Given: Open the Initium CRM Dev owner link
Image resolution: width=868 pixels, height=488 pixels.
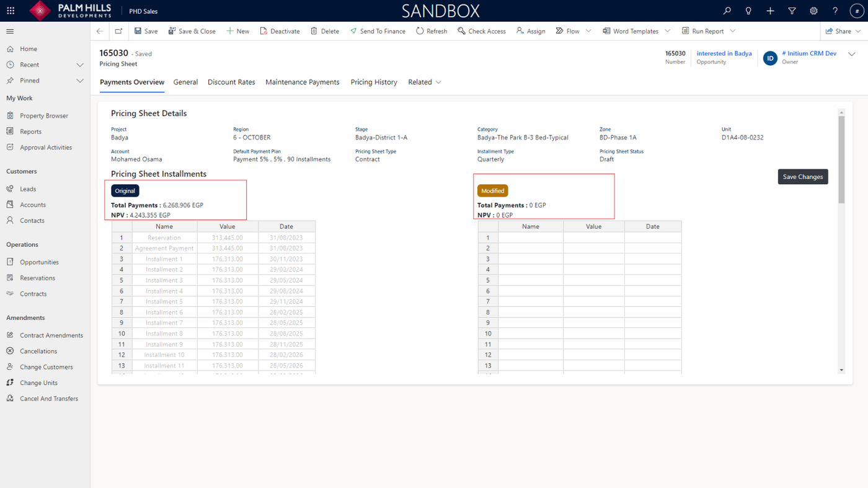Looking at the screenshot, I should [x=809, y=53].
